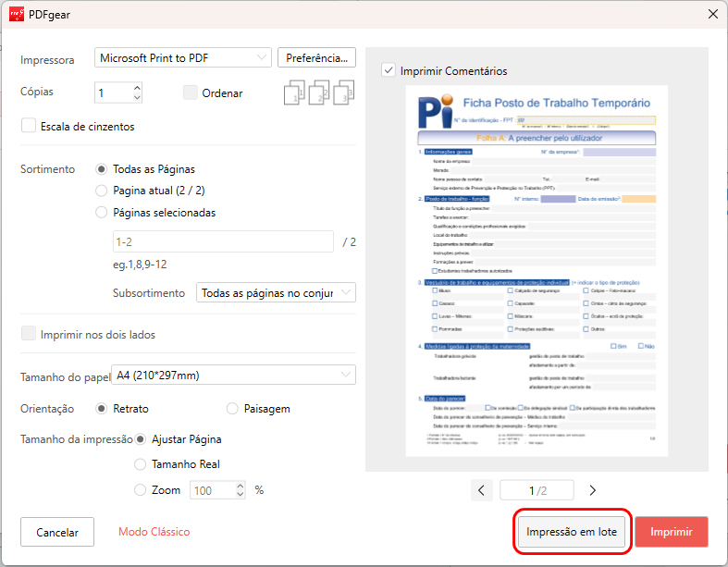Uncheck Imprimir Comentários option
This screenshot has width=728, height=567.
click(389, 70)
